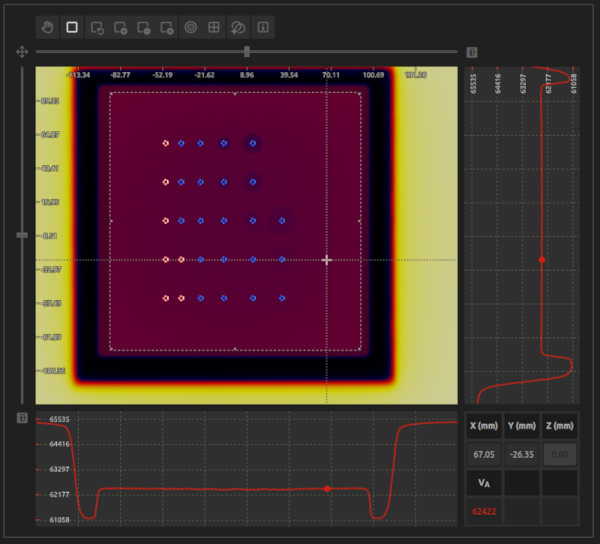Screen dimensions: 600x544
Task: Click the delete ROI icon with x
Action: [167, 28]
